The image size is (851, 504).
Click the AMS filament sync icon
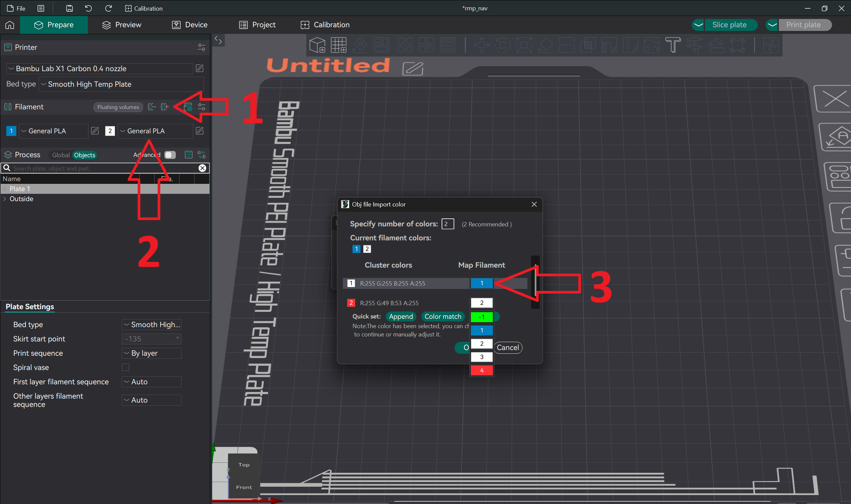pos(188,107)
